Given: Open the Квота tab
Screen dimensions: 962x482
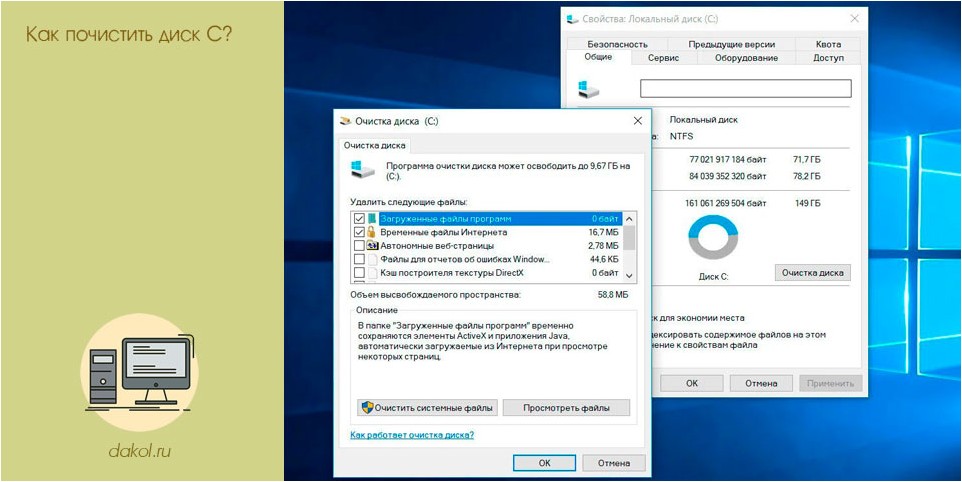Looking at the screenshot, I should tap(828, 44).
